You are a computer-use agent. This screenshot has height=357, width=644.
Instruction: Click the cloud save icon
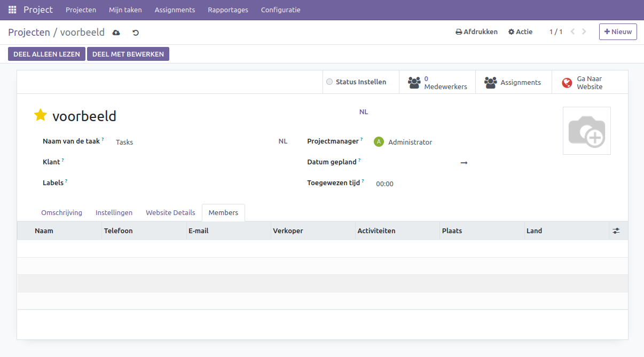116,33
